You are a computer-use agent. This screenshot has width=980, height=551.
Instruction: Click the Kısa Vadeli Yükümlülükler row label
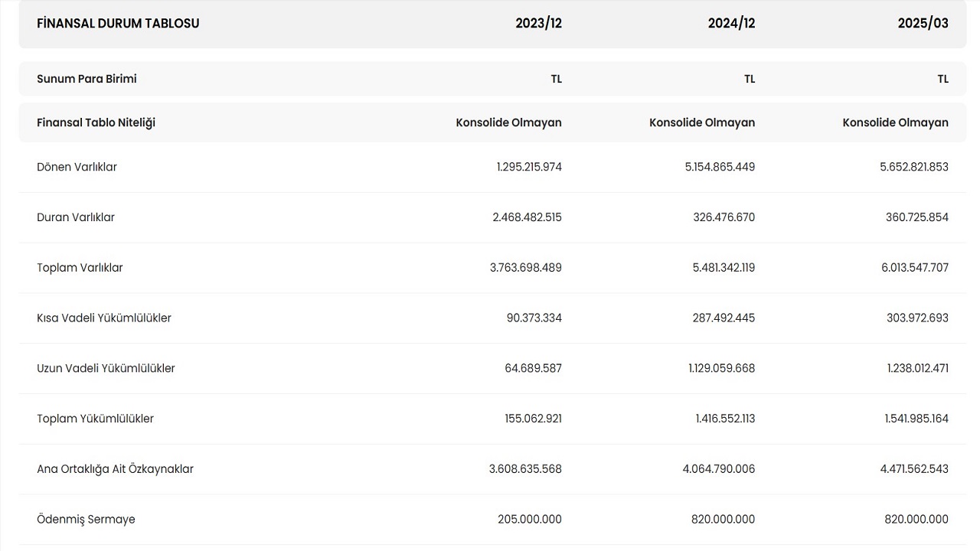pos(104,318)
